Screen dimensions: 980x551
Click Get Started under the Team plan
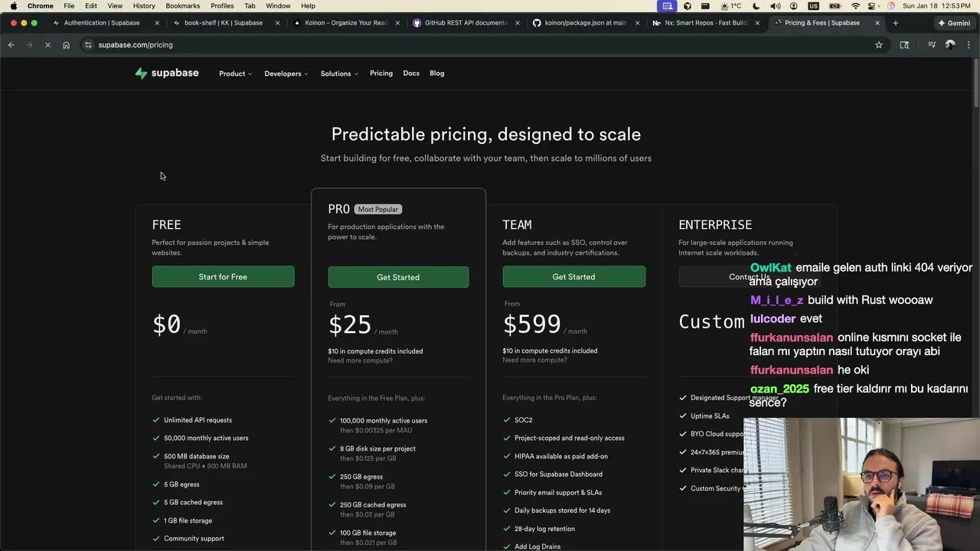pos(573,277)
